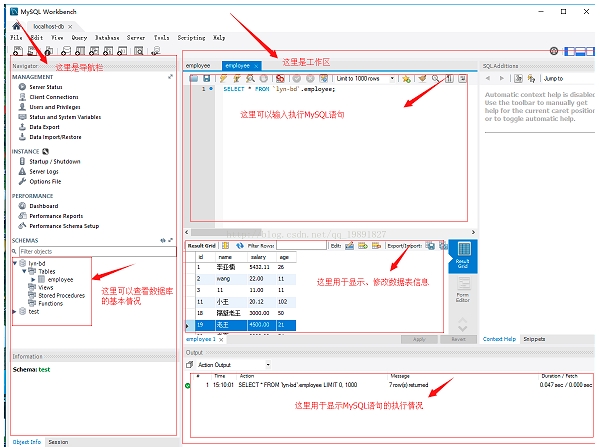Open find panel magnifier icon in editor
This screenshot has height=447, width=600.
pyautogui.click(x=436, y=78)
